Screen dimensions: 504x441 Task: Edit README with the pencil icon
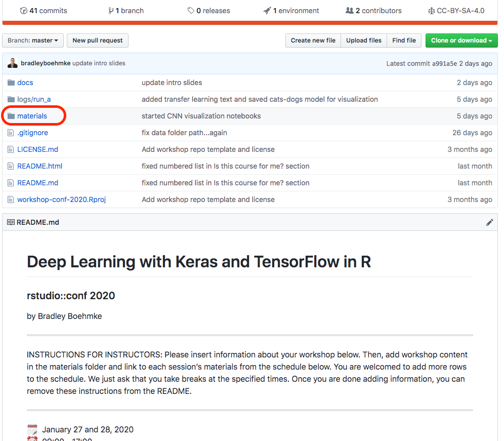click(x=489, y=222)
